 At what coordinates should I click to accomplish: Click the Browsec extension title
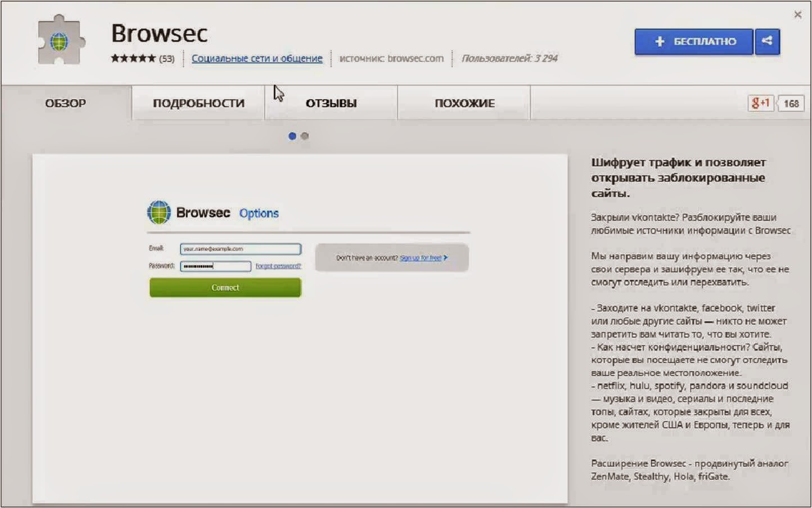[x=159, y=33]
